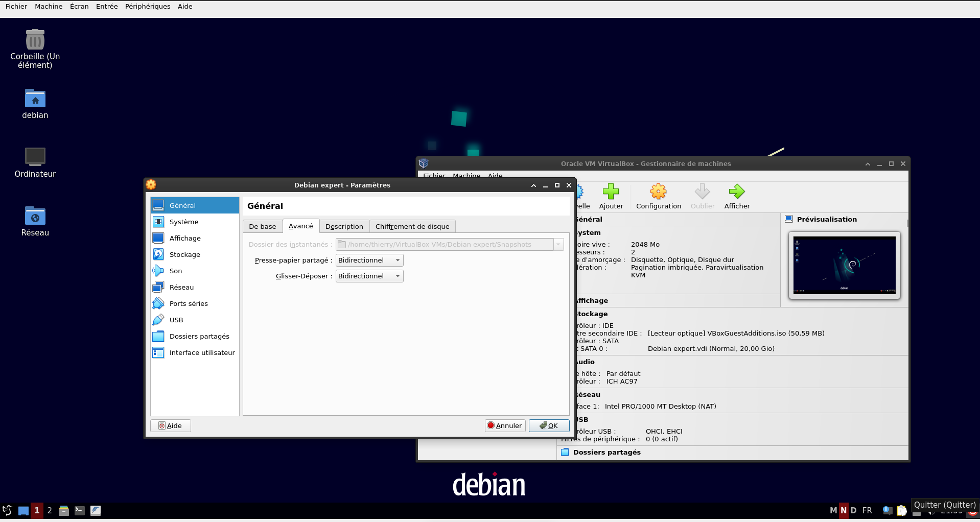Click the show desktop icon in taskbar

24,510
